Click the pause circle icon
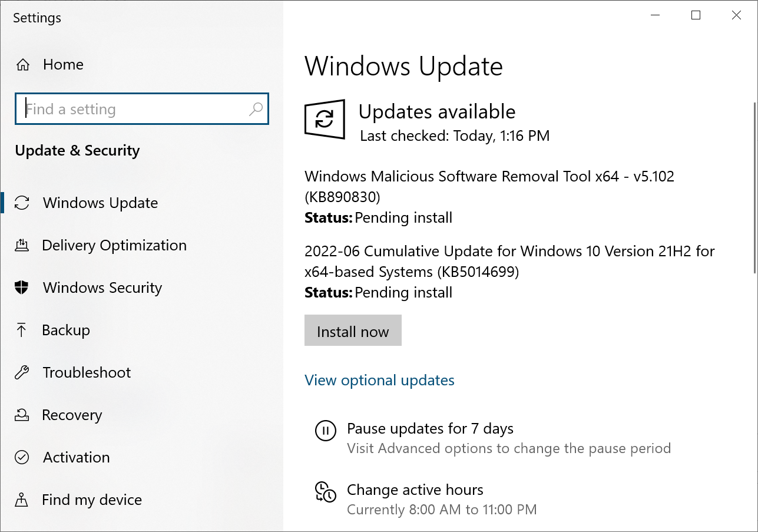The height and width of the screenshot is (532, 758). 326,430
